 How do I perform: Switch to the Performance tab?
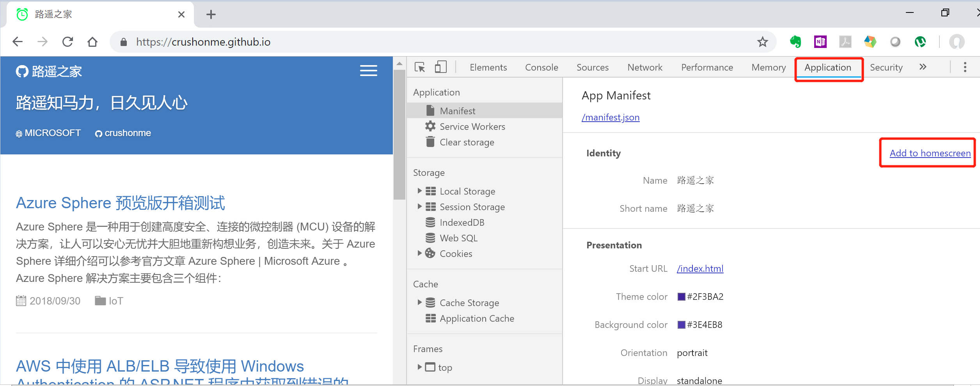pyautogui.click(x=707, y=67)
